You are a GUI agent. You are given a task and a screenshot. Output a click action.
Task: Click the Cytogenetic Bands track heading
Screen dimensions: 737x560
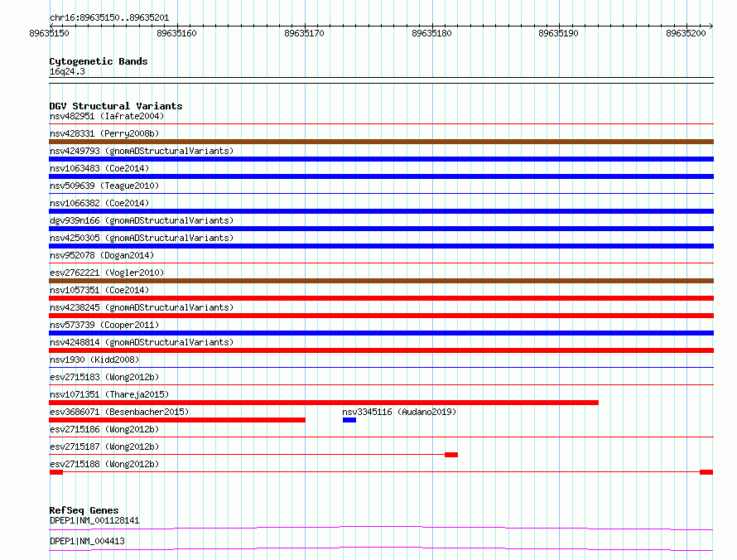coord(99,61)
